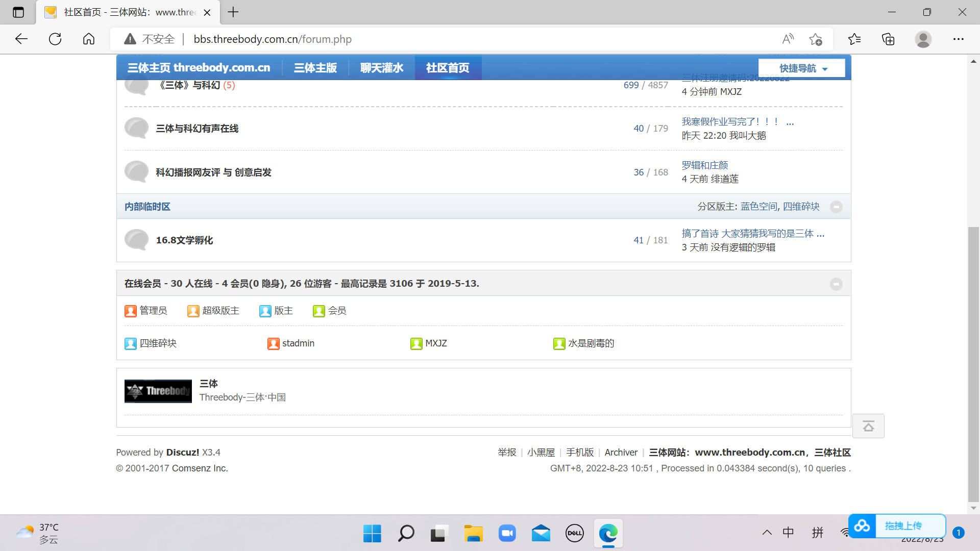The image size is (980, 551).
Task: Click the back-to-top arrow button
Action: (868, 426)
